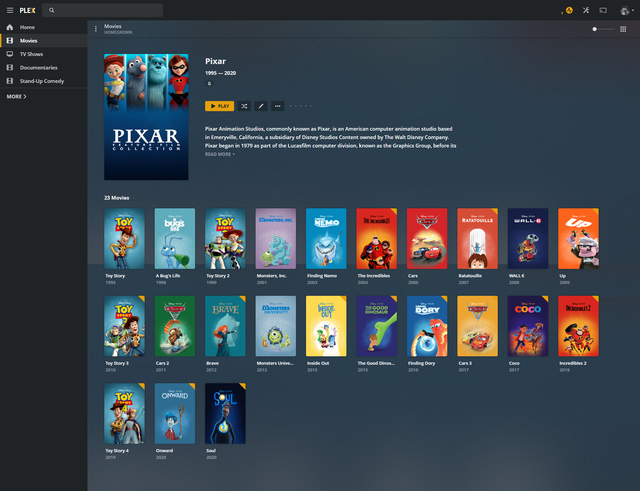The image size is (640, 491).
Task: Open Onward poster
Action: (x=175, y=413)
